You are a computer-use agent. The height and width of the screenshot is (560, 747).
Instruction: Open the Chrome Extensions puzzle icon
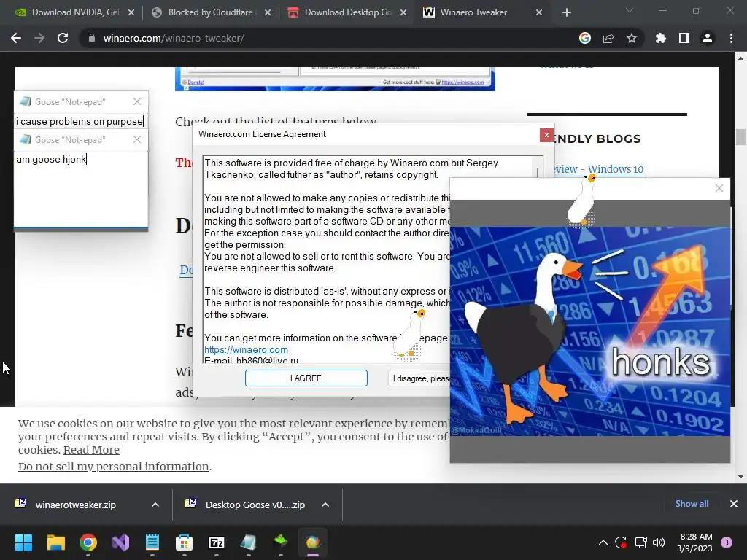click(x=661, y=38)
